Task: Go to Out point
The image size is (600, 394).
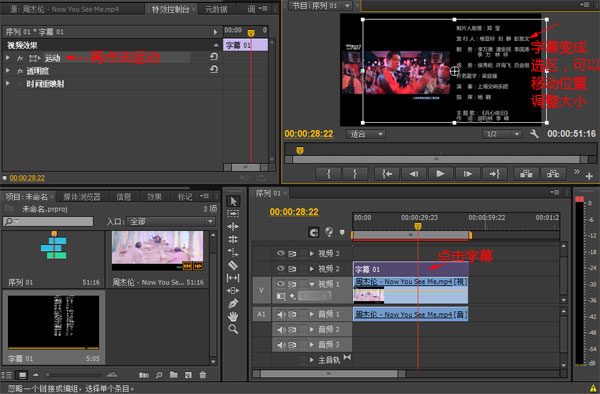Action: point(494,174)
